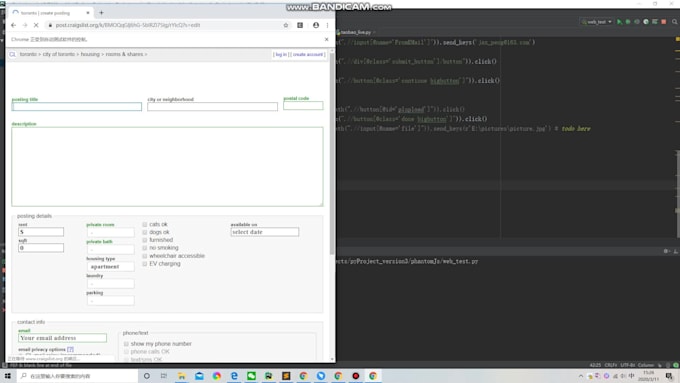The width and height of the screenshot is (680, 383).
Task: Open email privacy options help [?] link
Action: [x=70, y=349]
